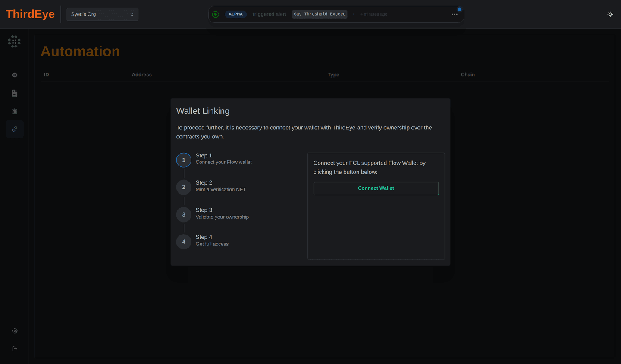Open the link automation page in sidebar
Image resolution: width=621 pixels, height=364 pixels.
point(15,129)
